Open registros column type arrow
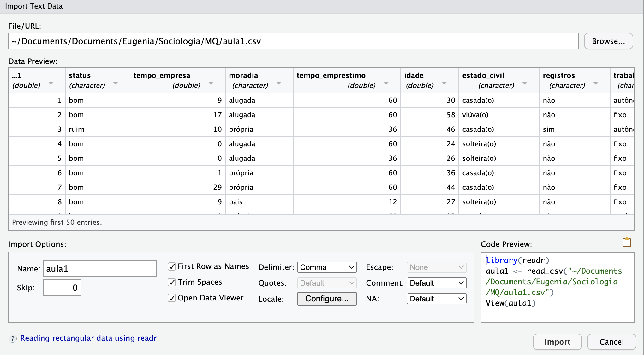 tap(596, 83)
